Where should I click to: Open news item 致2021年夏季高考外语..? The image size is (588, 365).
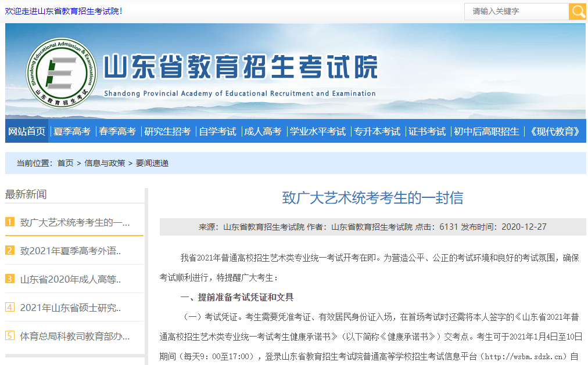point(70,251)
